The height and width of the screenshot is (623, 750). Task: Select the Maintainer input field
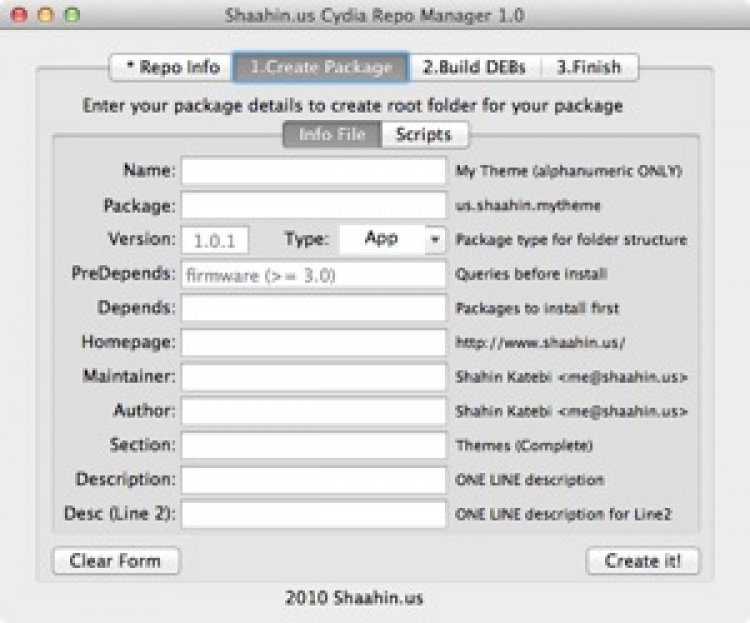pyautogui.click(x=313, y=377)
